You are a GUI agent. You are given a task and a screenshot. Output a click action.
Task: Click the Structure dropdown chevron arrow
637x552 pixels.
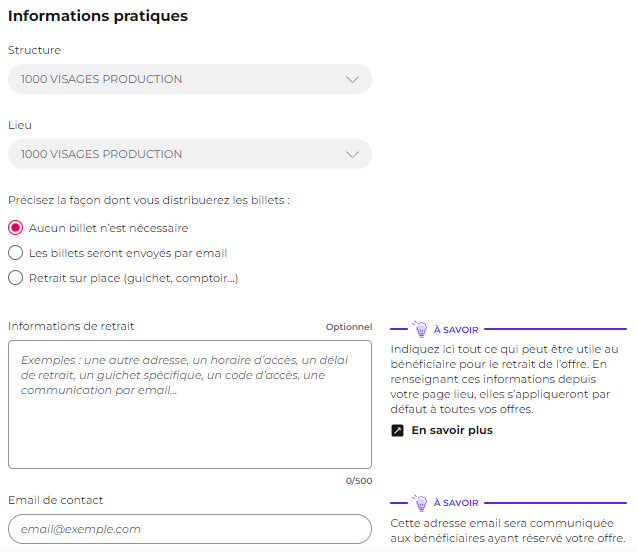[352, 79]
